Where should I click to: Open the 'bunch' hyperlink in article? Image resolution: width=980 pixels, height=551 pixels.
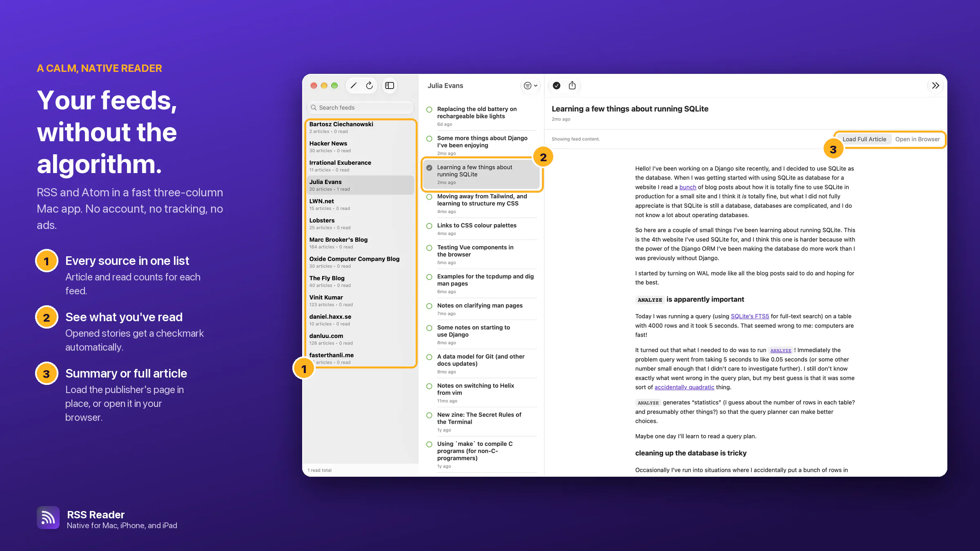click(x=688, y=187)
